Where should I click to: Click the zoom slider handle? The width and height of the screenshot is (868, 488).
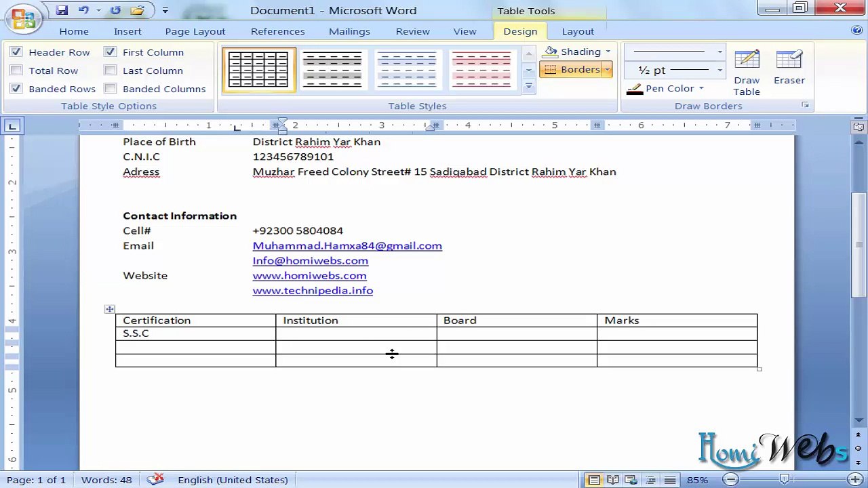click(785, 480)
